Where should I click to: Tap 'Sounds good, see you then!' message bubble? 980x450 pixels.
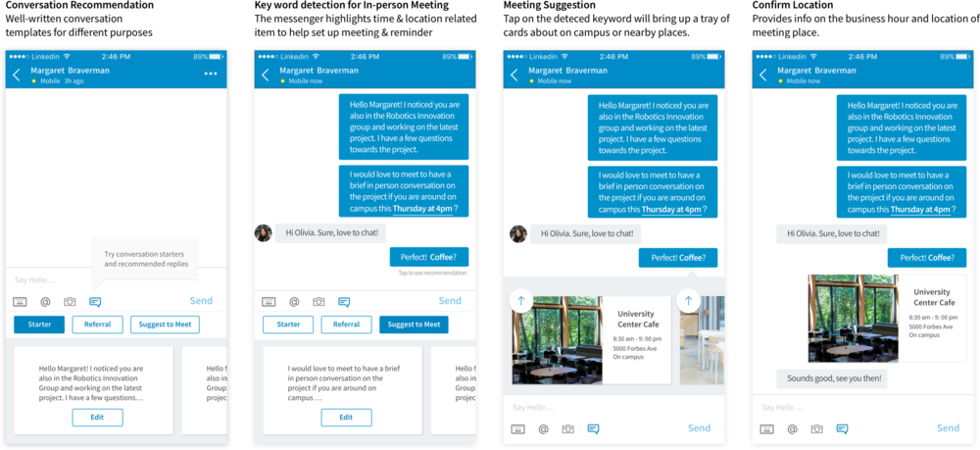(x=831, y=378)
